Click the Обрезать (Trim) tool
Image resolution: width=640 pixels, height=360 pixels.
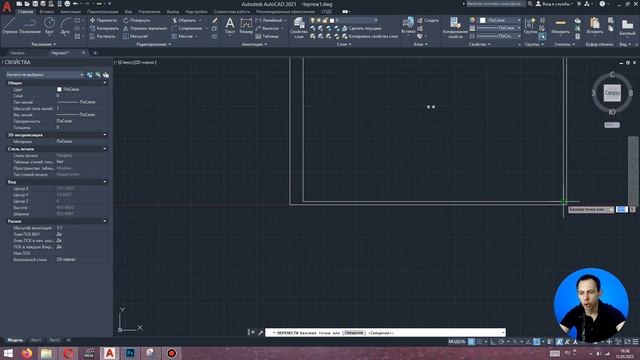[x=184, y=20]
